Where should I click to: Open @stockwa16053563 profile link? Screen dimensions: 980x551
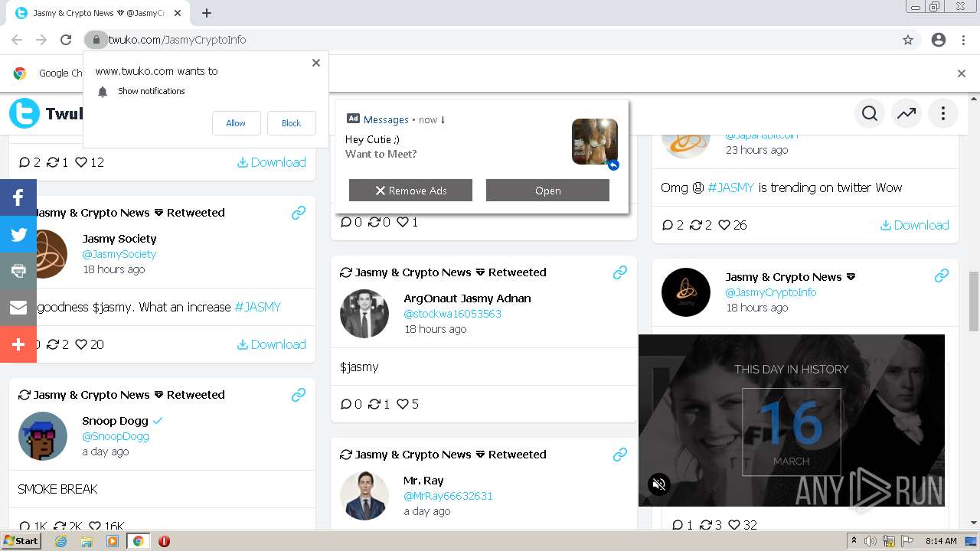click(x=452, y=314)
